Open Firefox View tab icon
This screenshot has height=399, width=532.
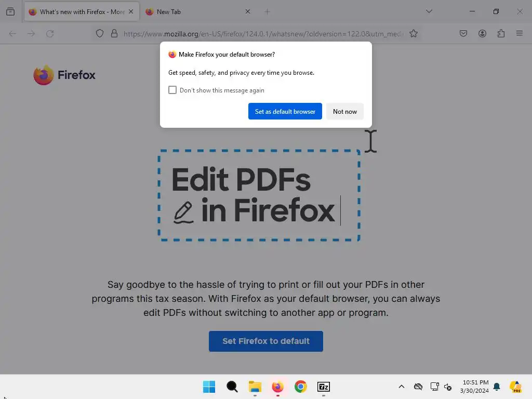point(10,11)
